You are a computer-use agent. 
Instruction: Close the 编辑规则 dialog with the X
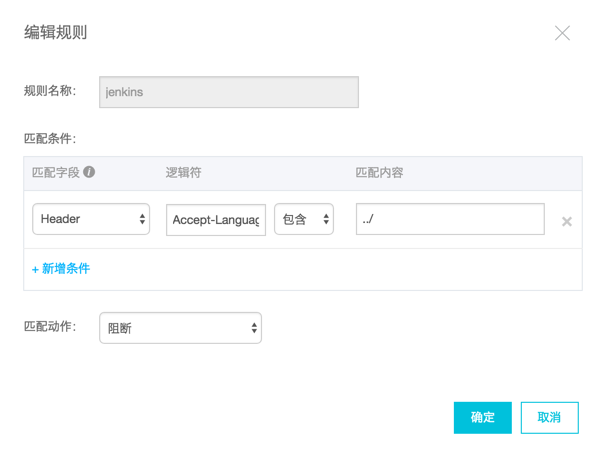click(562, 33)
